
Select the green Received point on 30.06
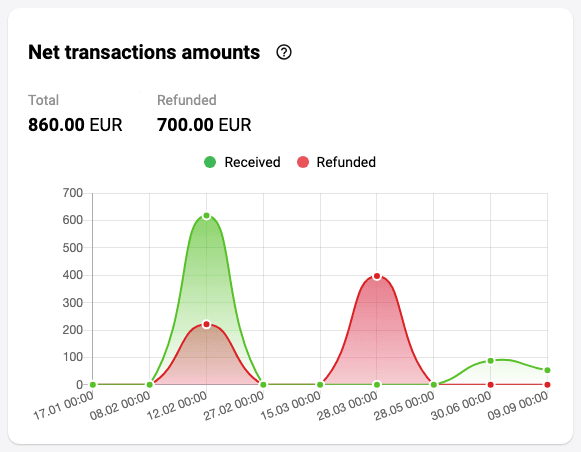click(491, 361)
